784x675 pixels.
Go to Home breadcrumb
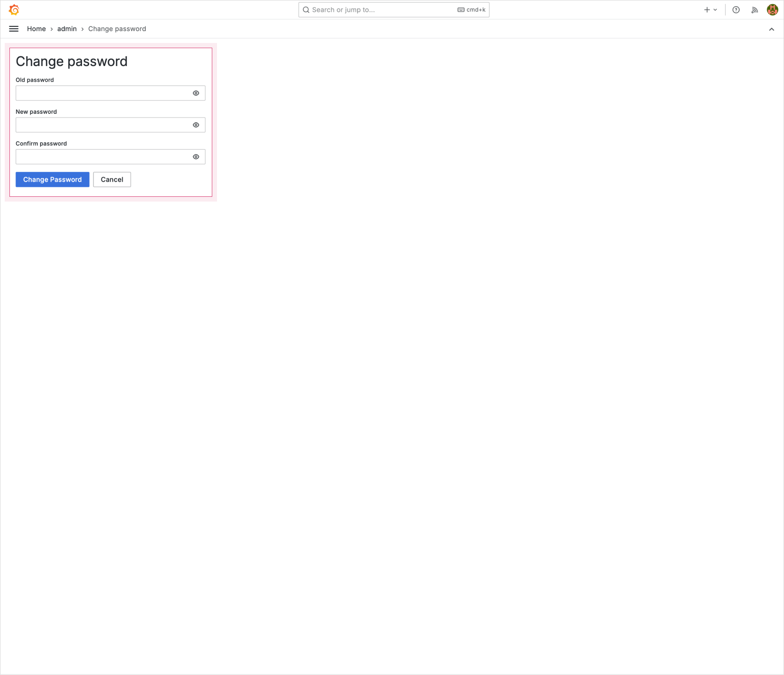tap(36, 29)
